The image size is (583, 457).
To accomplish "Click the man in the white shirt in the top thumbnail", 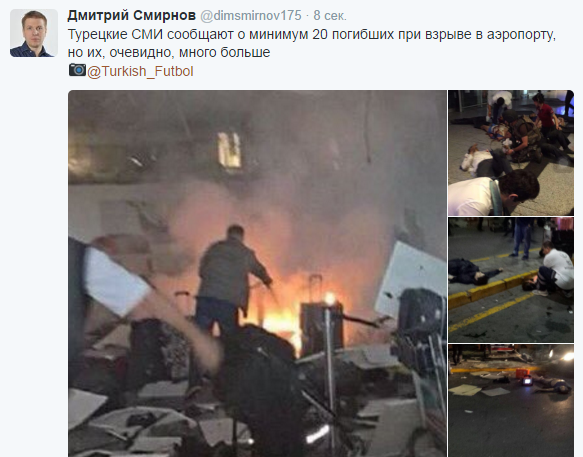I will (x=481, y=160).
